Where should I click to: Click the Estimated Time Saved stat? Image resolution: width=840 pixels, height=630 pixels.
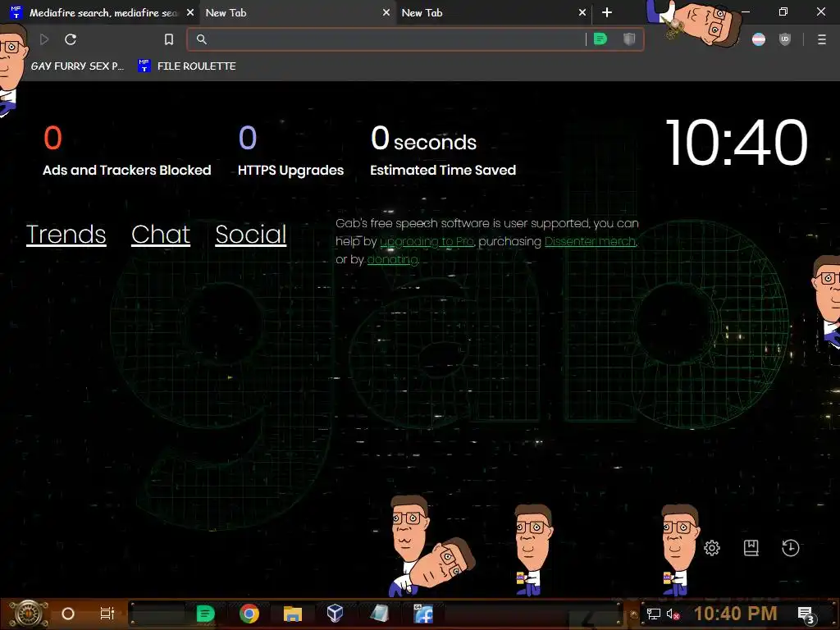(443, 151)
